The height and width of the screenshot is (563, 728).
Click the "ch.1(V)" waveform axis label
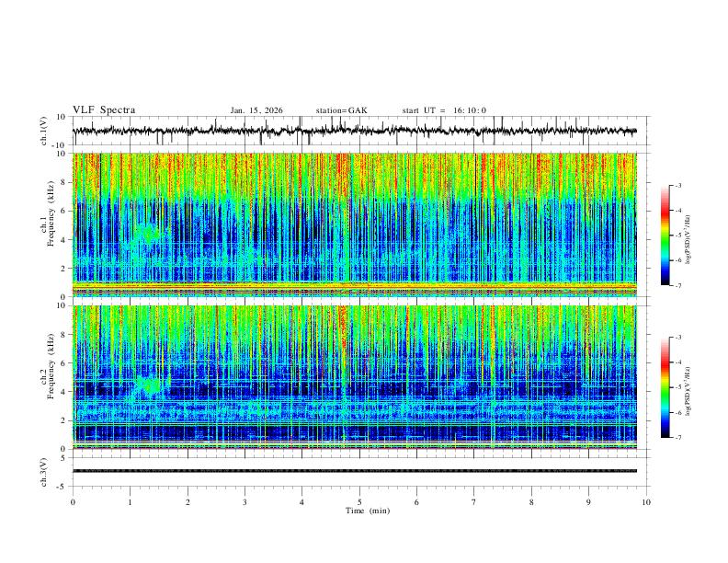coord(44,131)
